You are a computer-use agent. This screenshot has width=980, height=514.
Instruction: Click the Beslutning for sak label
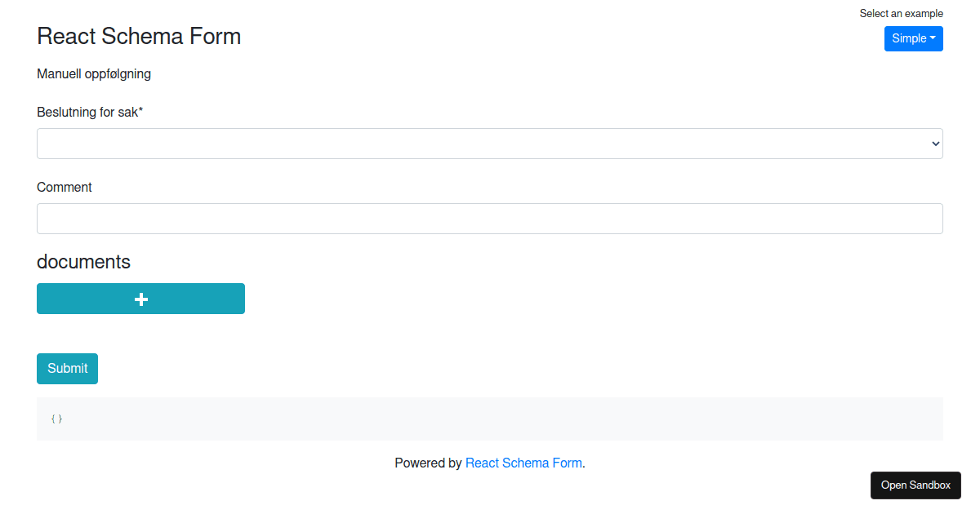pos(90,112)
